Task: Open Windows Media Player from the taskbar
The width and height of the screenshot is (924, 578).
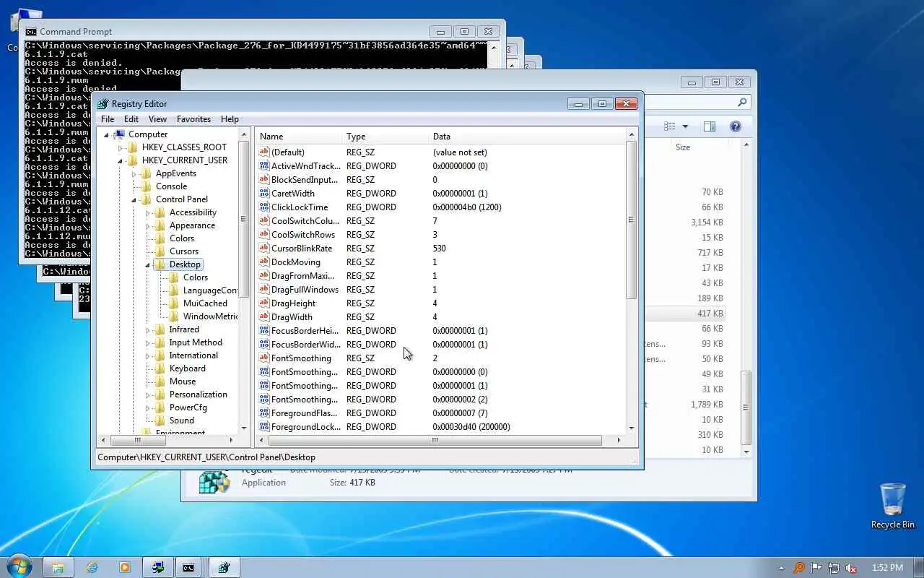Action: 125,568
